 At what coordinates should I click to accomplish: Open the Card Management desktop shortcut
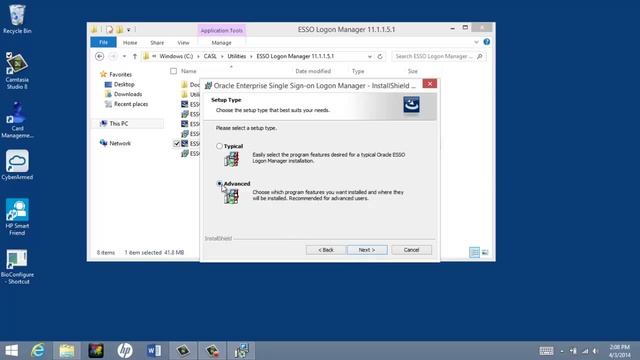pos(17,120)
